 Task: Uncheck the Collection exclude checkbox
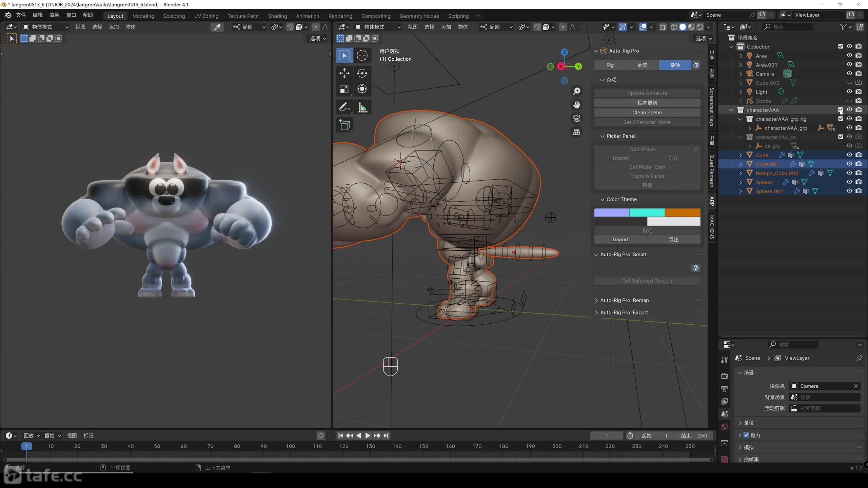(840, 46)
